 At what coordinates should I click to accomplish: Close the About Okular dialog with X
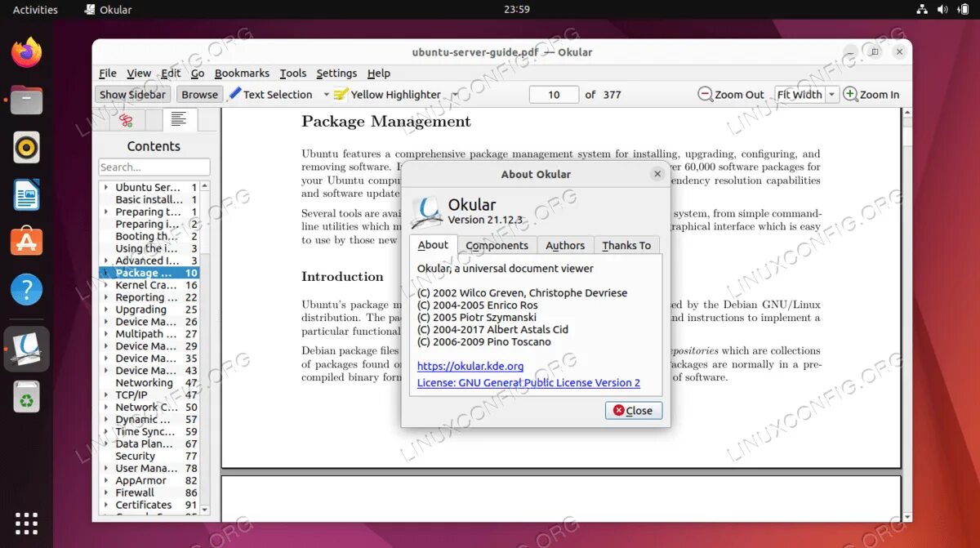[657, 174]
